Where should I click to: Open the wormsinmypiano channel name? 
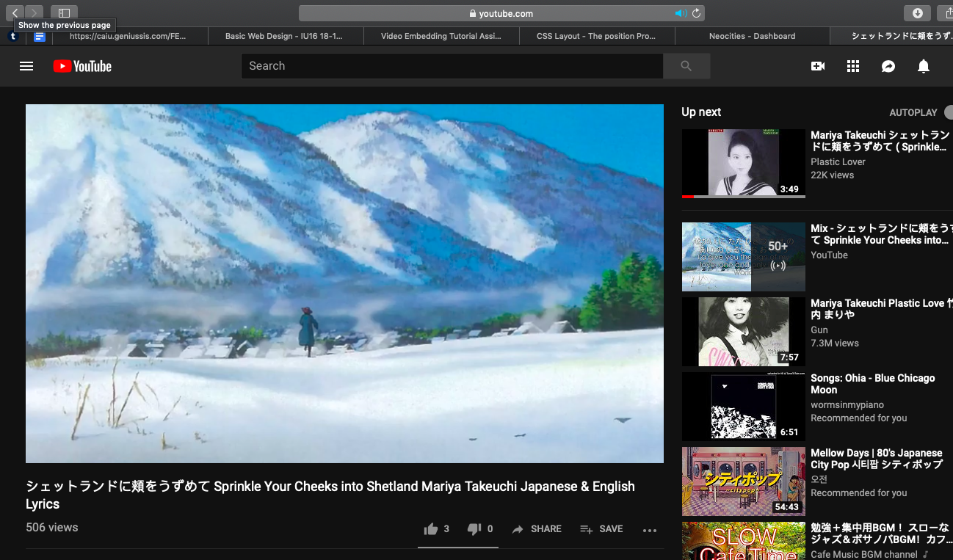(x=847, y=405)
